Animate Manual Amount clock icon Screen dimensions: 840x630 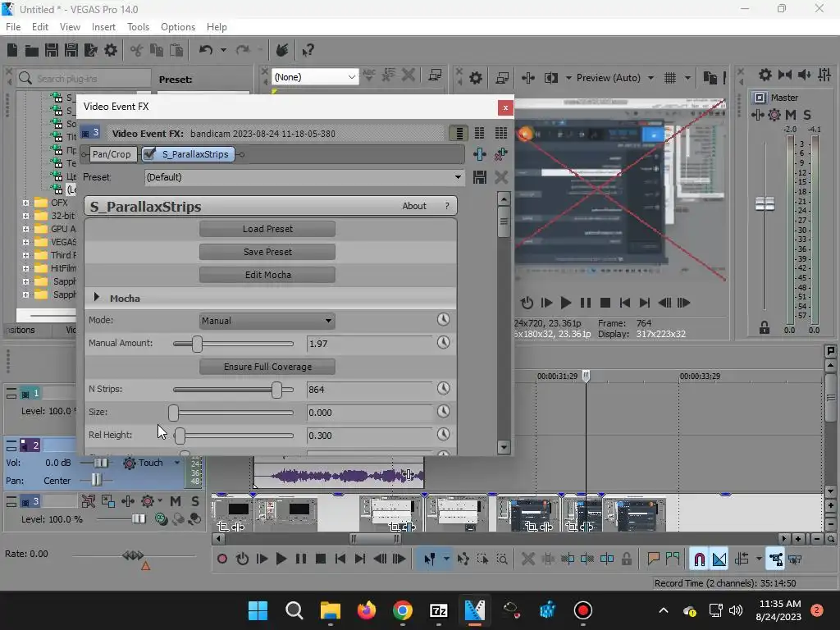[443, 342]
